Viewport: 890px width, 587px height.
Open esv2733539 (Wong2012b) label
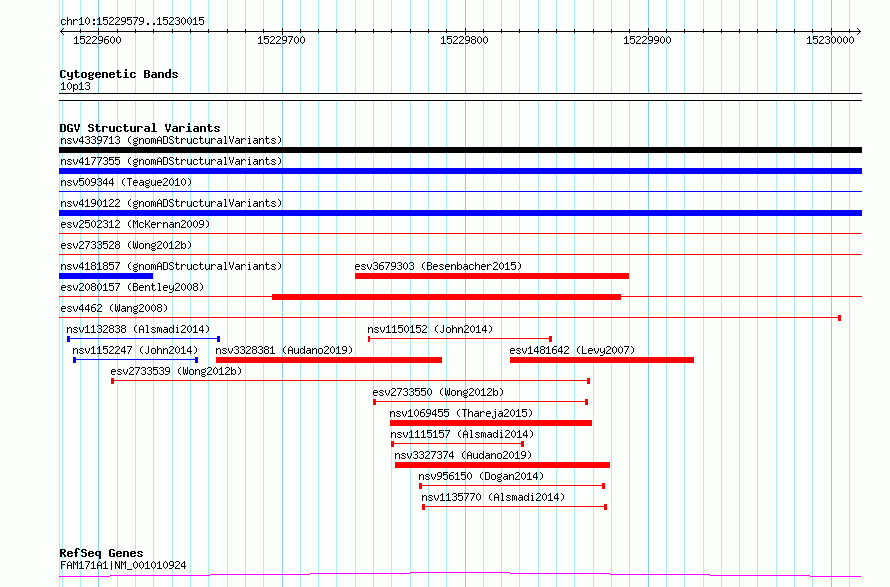(x=176, y=371)
